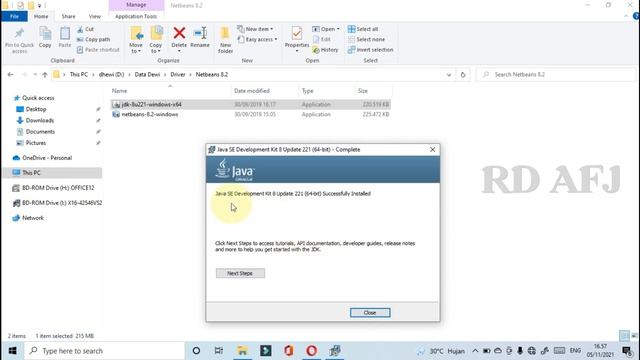Sort by the Name column header
Image resolution: width=640 pixels, height=360 pixels.
click(x=120, y=91)
